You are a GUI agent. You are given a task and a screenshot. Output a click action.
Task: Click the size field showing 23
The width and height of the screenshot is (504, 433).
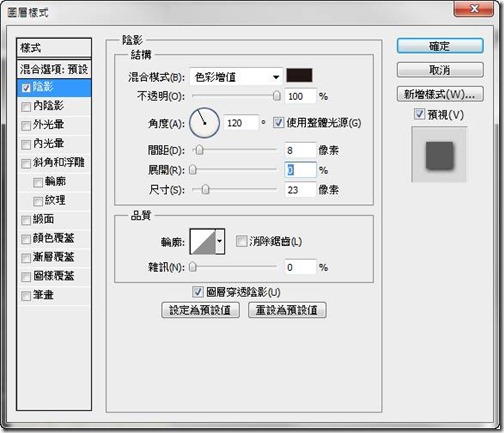[x=300, y=189]
